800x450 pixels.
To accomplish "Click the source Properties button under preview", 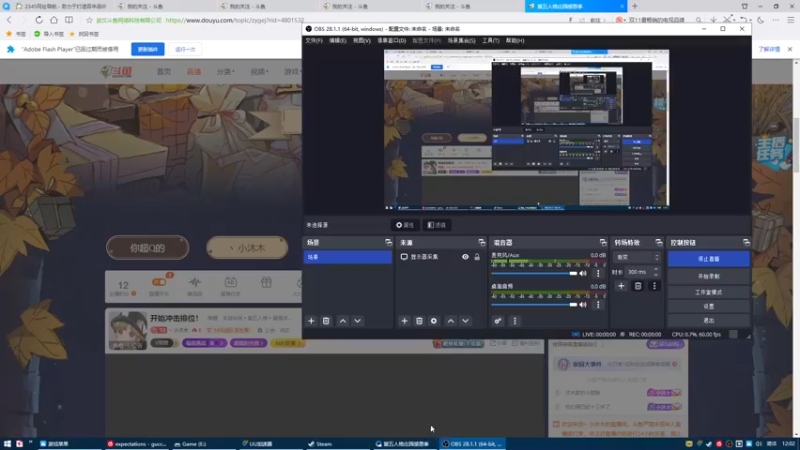I will [405, 225].
